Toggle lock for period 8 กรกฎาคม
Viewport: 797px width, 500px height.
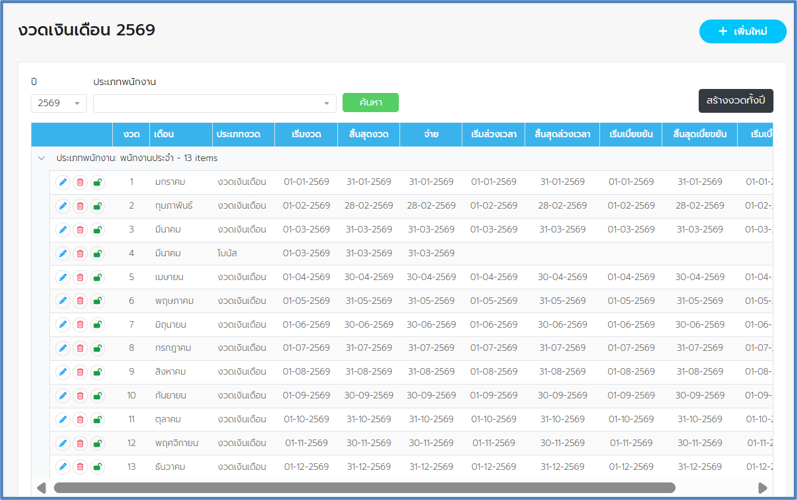pyautogui.click(x=98, y=348)
